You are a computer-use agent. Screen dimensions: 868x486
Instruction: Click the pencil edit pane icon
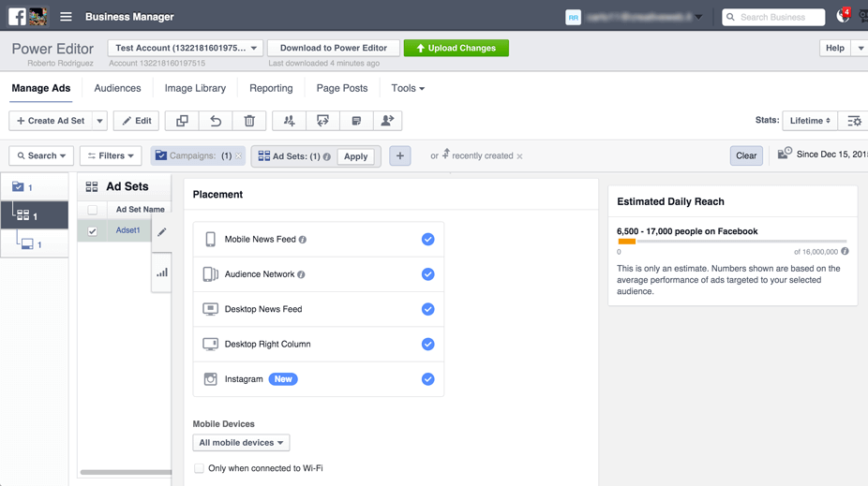coord(161,232)
